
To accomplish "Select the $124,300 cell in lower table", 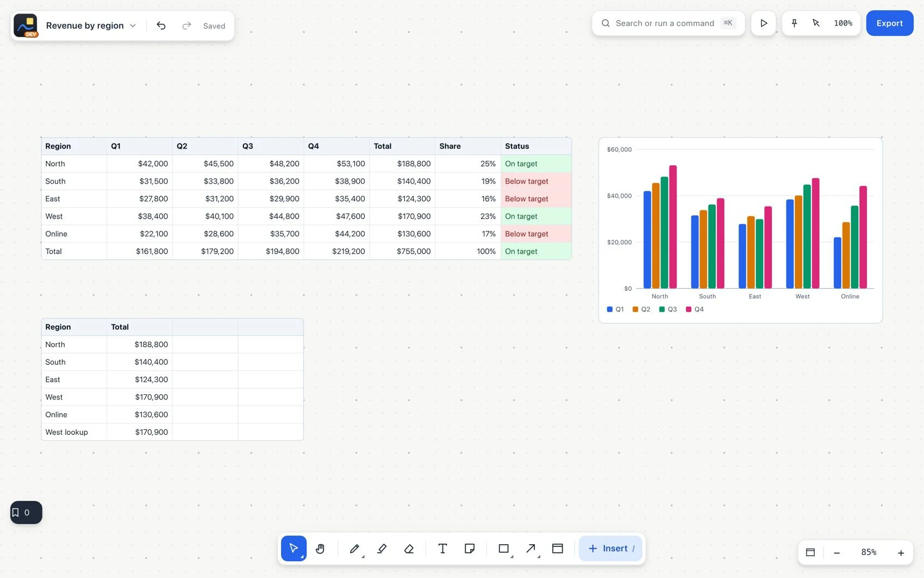I will click(139, 380).
